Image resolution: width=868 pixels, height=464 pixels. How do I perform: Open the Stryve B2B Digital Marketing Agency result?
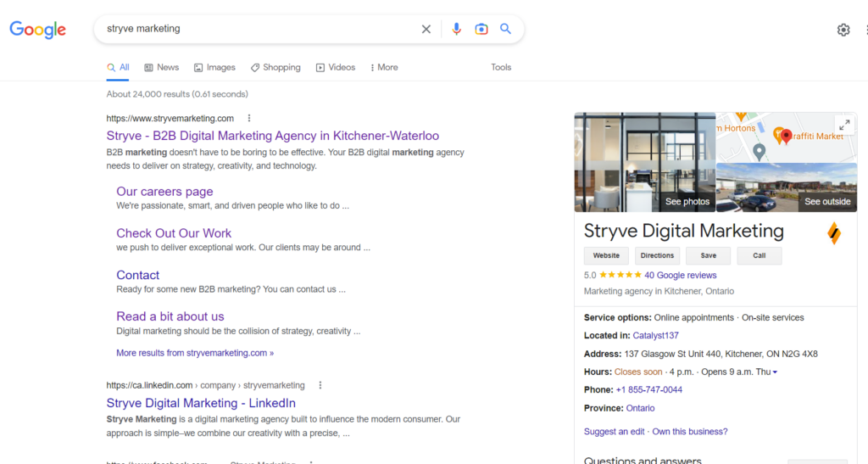tap(272, 136)
